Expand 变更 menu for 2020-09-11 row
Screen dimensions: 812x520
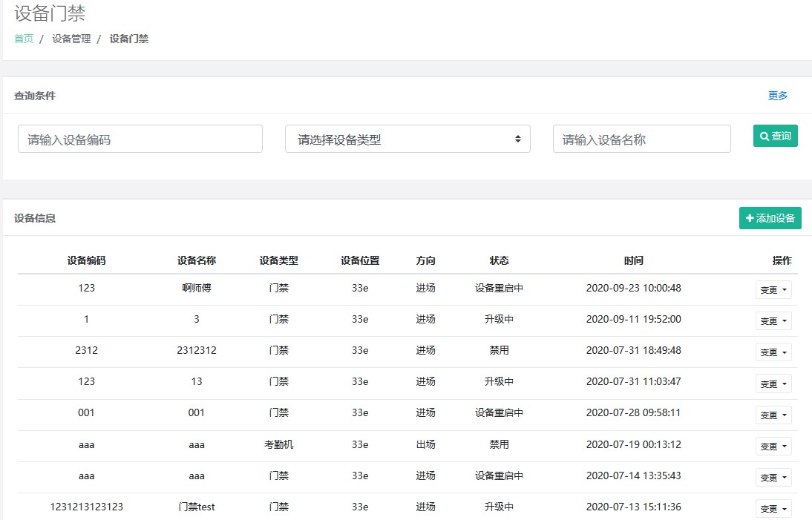[773, 321]
